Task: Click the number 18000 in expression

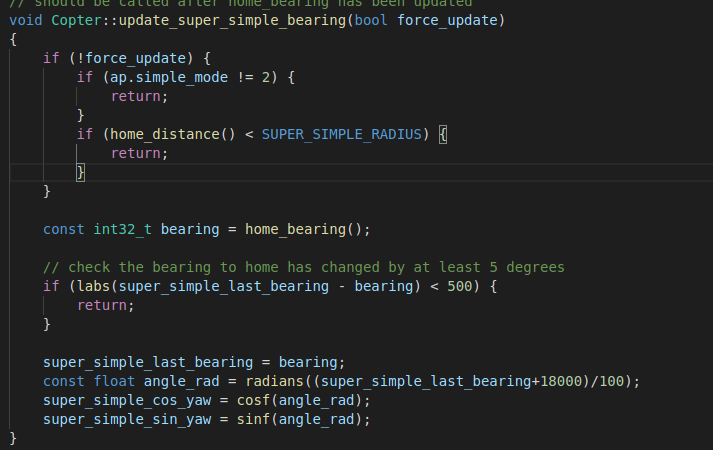Action: (561, 381)
